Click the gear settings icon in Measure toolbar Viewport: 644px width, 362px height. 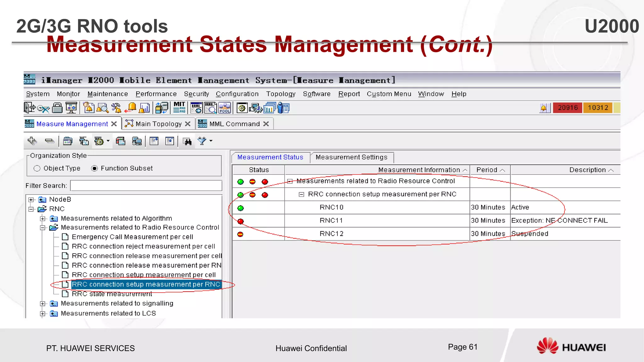(x=99, y=141)
